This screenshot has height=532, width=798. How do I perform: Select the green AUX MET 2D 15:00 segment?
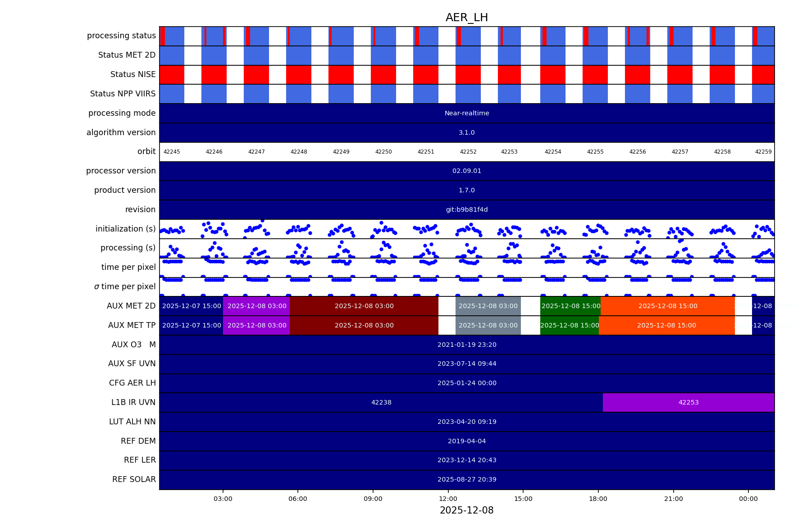click(570, 306)
